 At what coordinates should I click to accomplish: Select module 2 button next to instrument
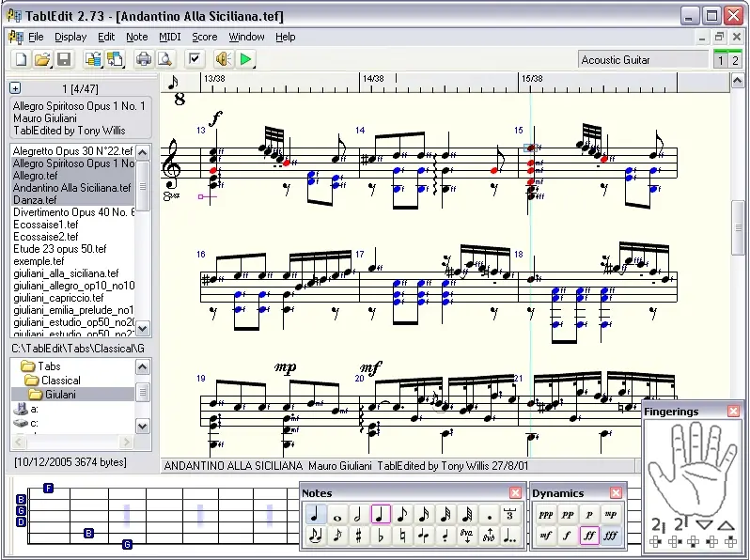point(735,60)
